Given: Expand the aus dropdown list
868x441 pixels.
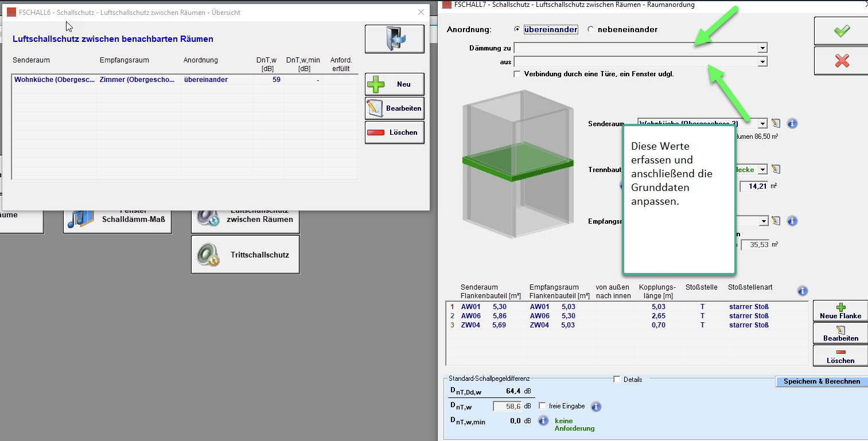Looking at the screenshot, I should click(762, 61).
